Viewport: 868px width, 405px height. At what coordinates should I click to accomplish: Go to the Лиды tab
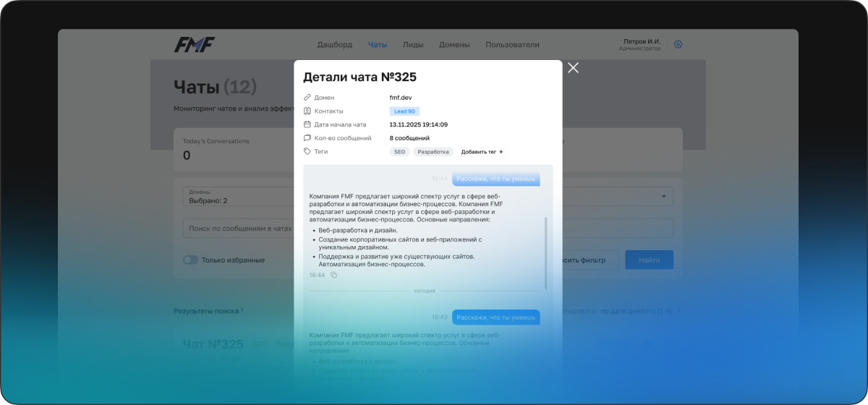(x=414, y=45)
